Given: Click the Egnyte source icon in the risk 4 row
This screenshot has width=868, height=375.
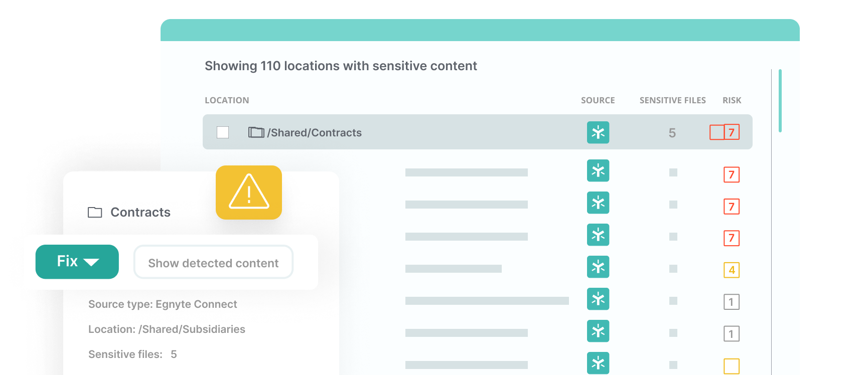Looking at the screenshot, I should (x=598, y=267).
